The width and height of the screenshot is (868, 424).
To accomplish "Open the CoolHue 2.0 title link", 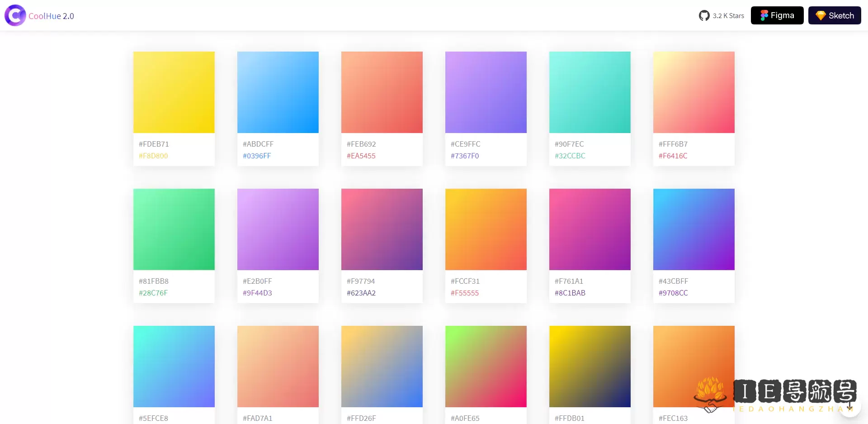I will (x=51, y=15).
